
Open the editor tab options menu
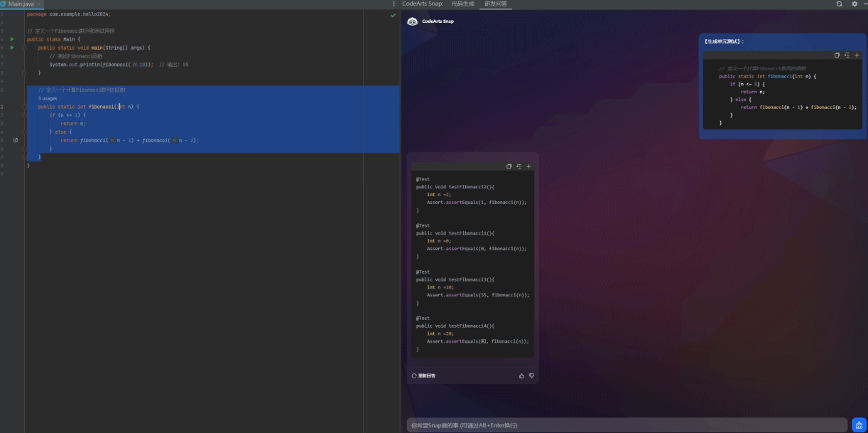pos(394,4)
